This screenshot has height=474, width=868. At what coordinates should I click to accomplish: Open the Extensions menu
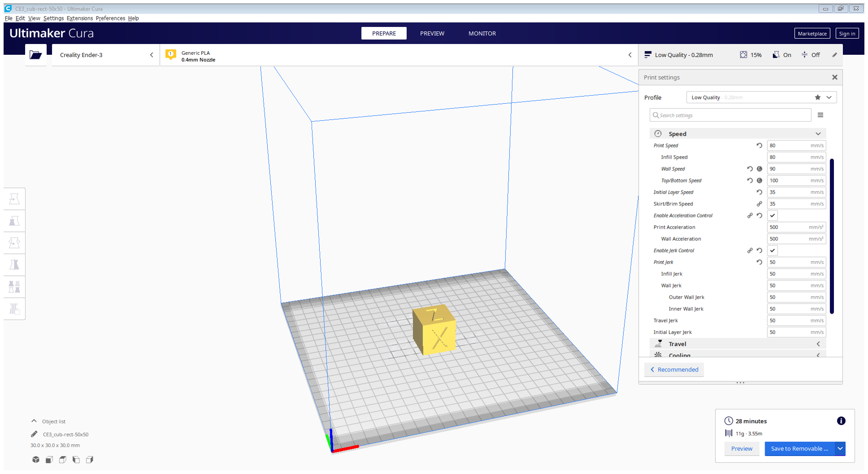(80, 18)
